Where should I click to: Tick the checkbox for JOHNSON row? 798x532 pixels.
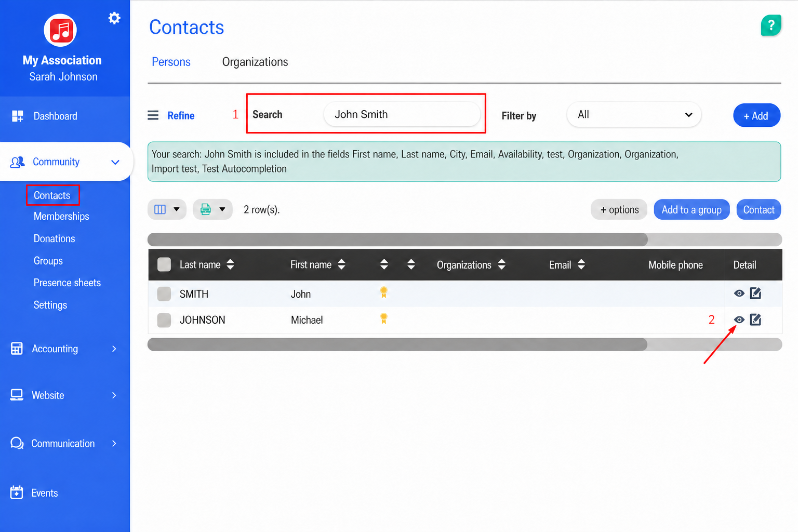click(164, 320)
